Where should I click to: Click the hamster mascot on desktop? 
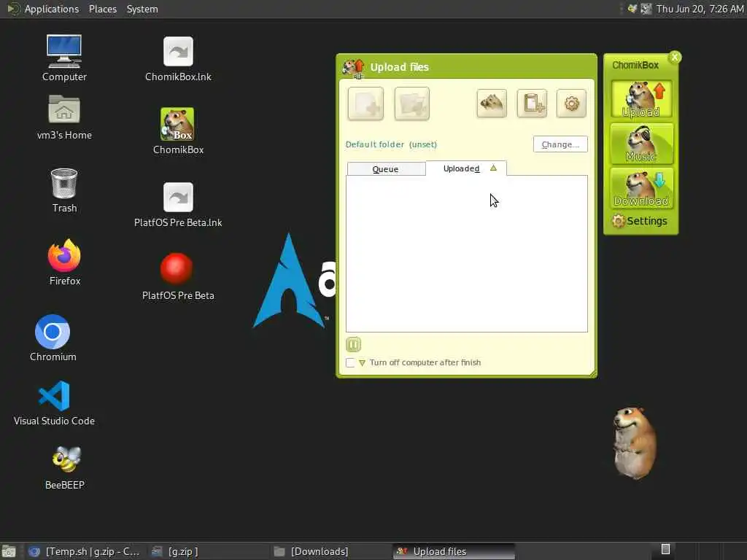pos(634,443)
